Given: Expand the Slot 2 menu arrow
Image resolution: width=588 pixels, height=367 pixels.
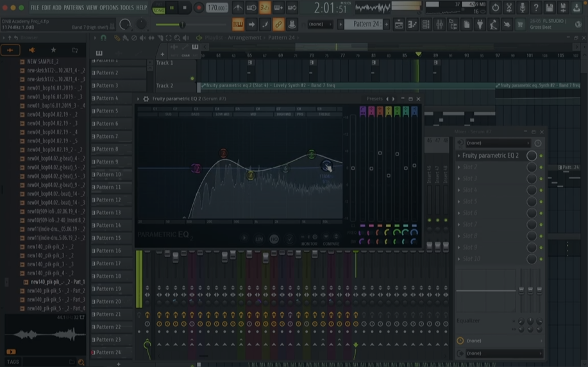Looking at the screenshot, I should tap(458, 167).
